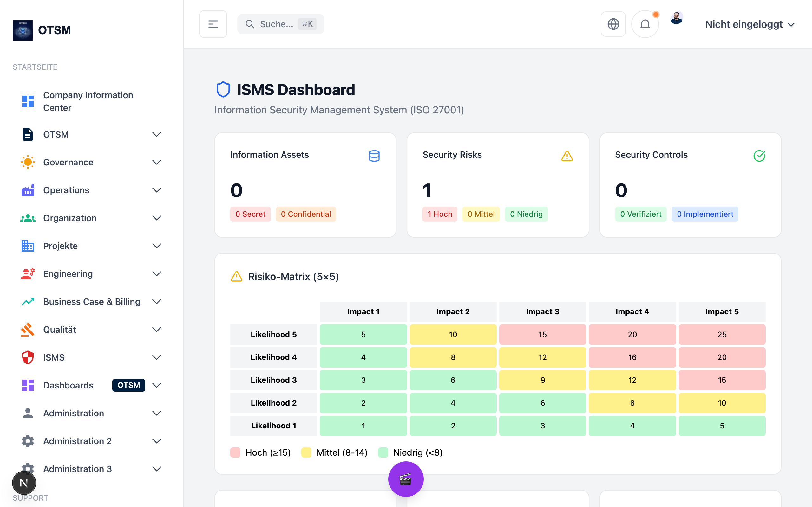
Task: Click the 0 Implementiert badge
Action: coord(704,214)
